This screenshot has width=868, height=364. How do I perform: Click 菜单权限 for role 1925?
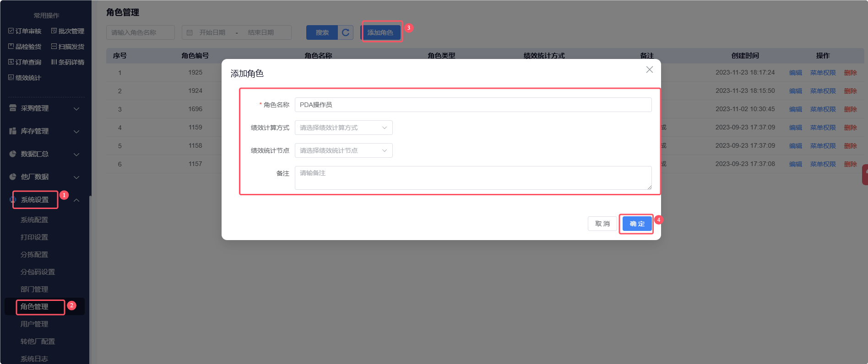pyautogui.click(x=823, y=73)
